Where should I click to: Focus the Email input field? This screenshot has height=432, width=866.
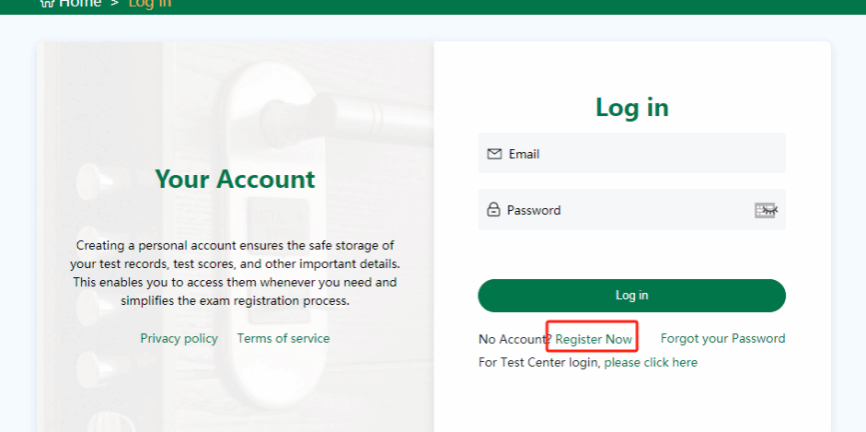[640, 154]
